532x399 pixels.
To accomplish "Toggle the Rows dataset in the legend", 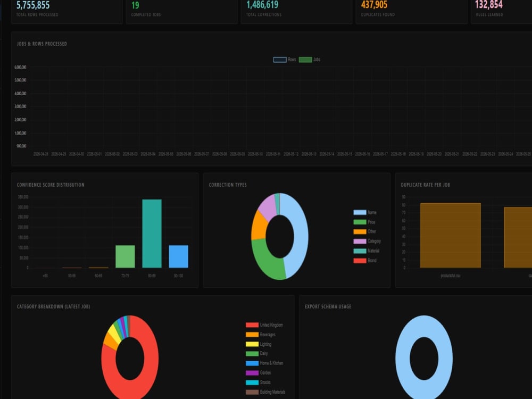I will (285, 60).
